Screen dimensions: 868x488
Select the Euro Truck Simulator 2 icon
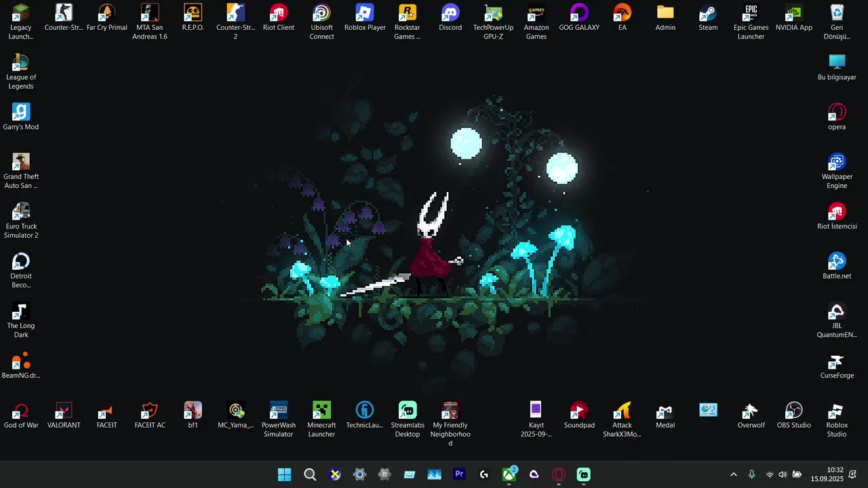point(21,220)
